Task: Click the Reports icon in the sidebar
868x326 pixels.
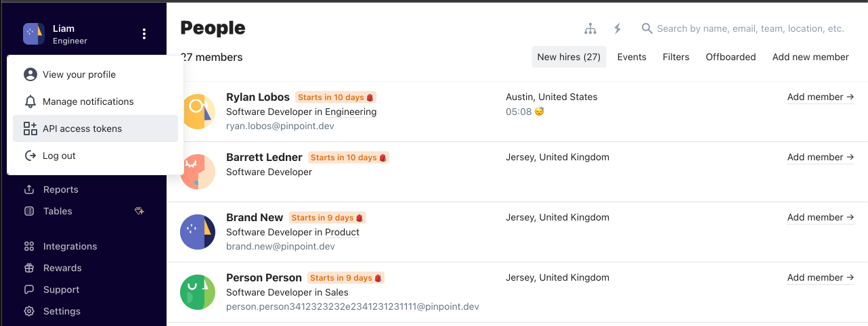Action: pyautogui.click(x=29, y=189)
